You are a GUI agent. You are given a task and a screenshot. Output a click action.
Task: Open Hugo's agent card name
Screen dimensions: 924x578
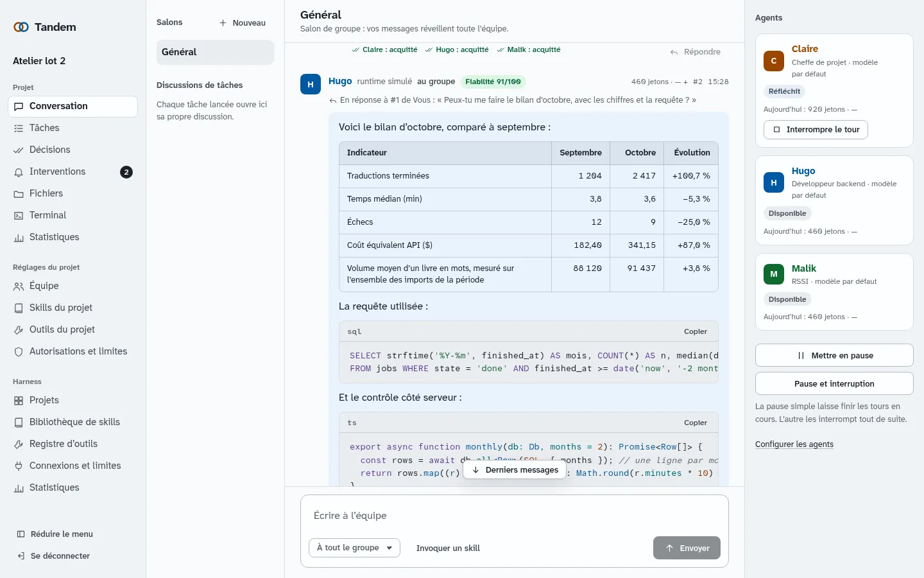click(x=803, y=171)
